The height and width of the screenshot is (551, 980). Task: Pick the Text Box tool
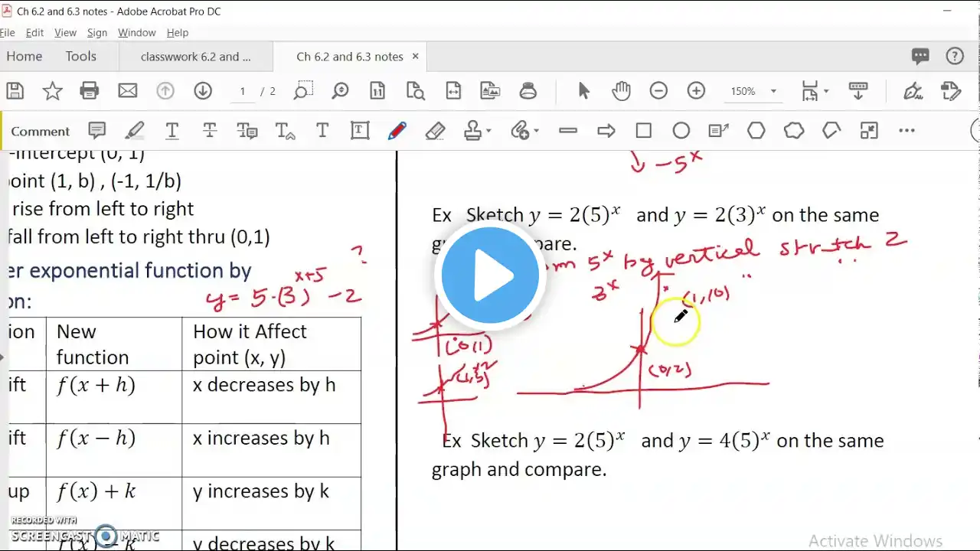[x=360, y=131]
